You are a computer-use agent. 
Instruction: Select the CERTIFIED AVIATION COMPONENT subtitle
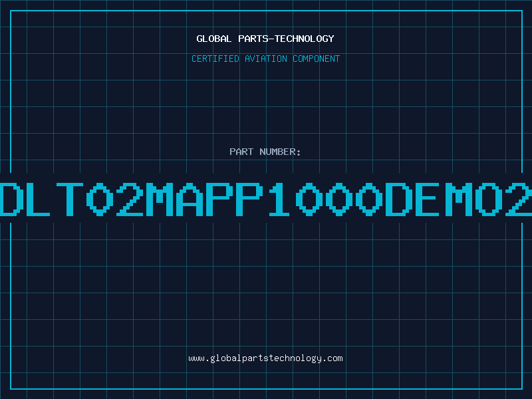coord(265,59)
